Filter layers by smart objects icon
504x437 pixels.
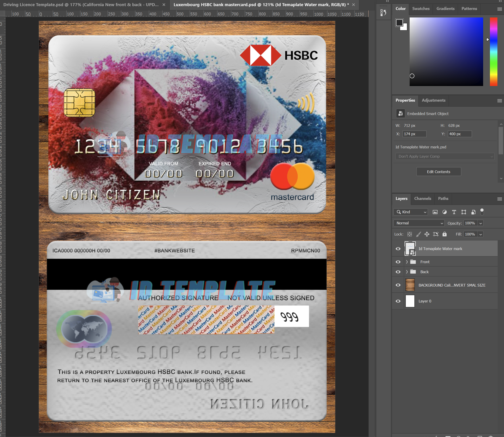[x=473, y=212]
